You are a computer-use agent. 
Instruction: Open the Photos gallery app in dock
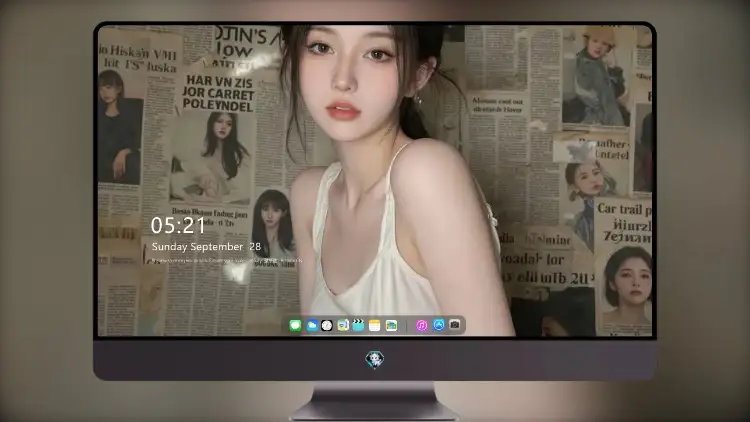[x=391, y=325]
